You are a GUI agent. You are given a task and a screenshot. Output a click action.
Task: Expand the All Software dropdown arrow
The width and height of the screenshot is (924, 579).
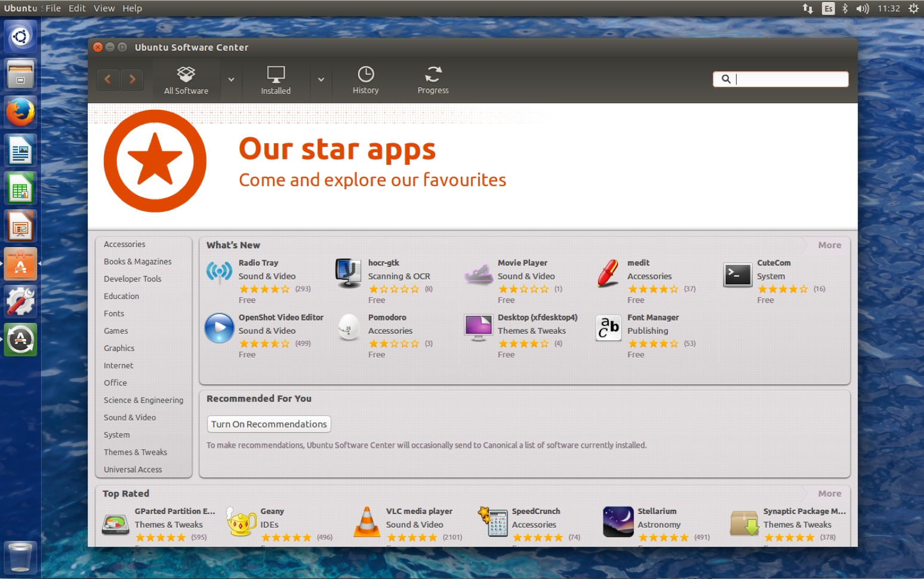pyautogui.click(x=231, y=79)
